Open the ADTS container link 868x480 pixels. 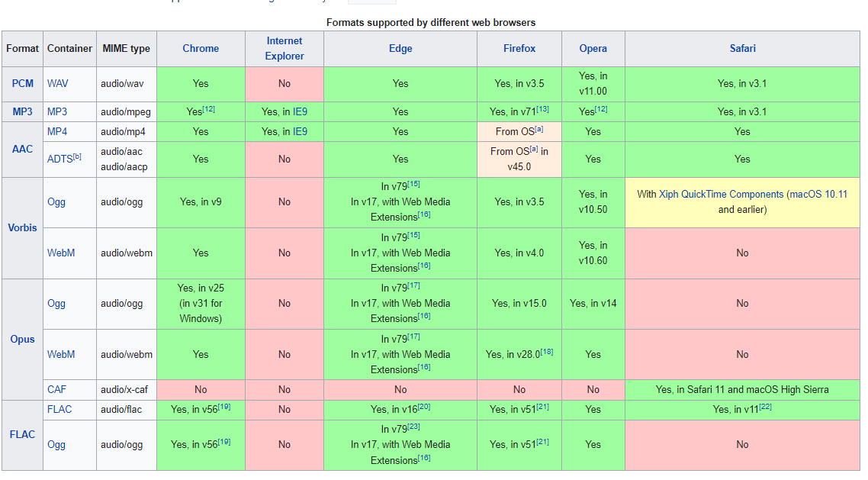coord(59,159)
